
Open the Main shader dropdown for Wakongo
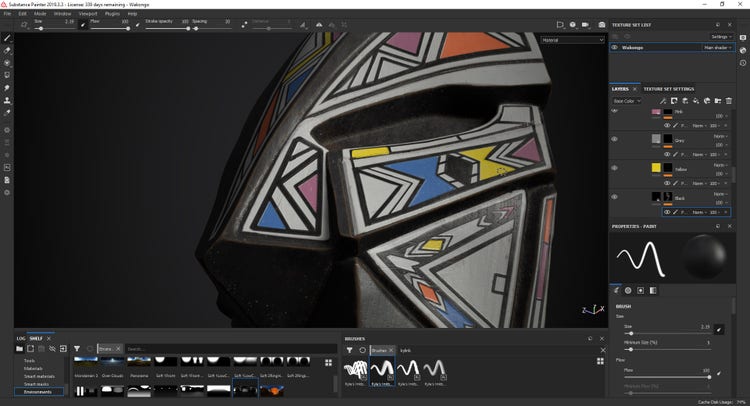718,47
